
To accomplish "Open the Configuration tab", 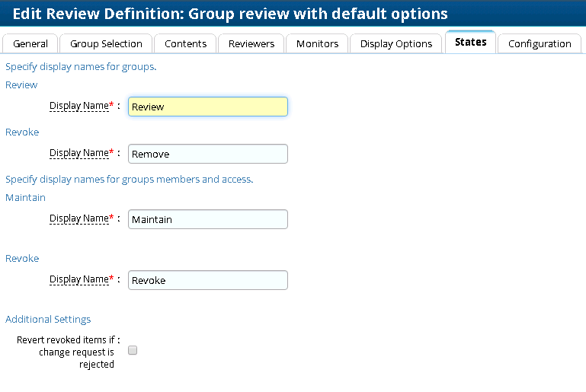I will (x=540, y=44).
